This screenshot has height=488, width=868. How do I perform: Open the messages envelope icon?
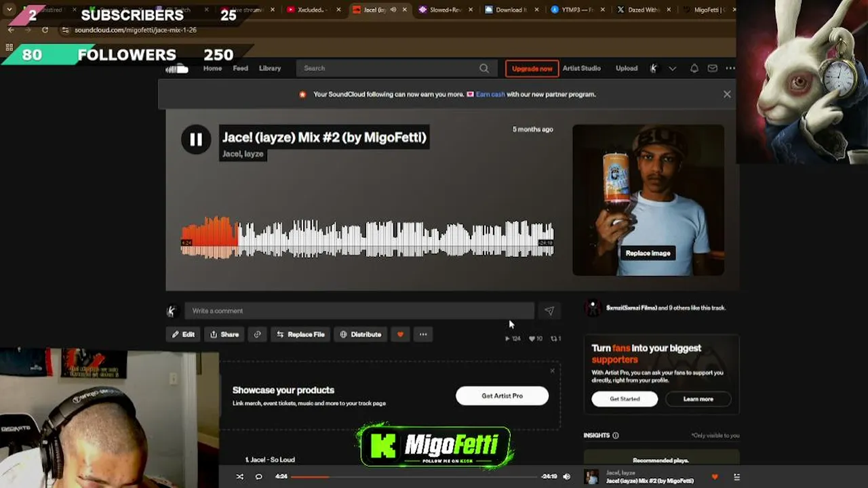click(713, 68)
